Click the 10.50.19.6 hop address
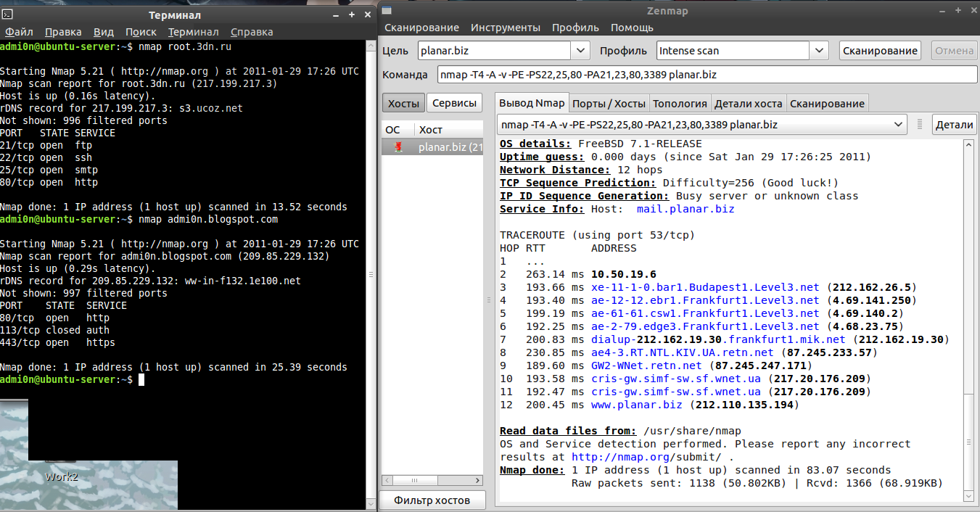This screenshot has width=980, height=512. click(x=624, y=274)
